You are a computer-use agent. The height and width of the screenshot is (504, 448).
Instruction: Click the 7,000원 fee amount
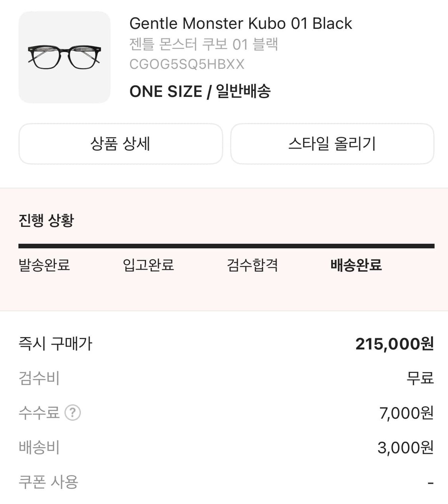coord(406,413)
